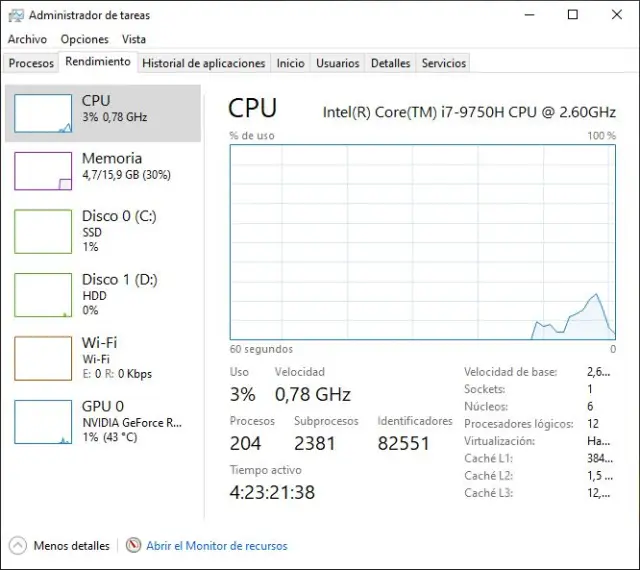Open the Detalles tab

pyautogui.click(x=390, y=63)
